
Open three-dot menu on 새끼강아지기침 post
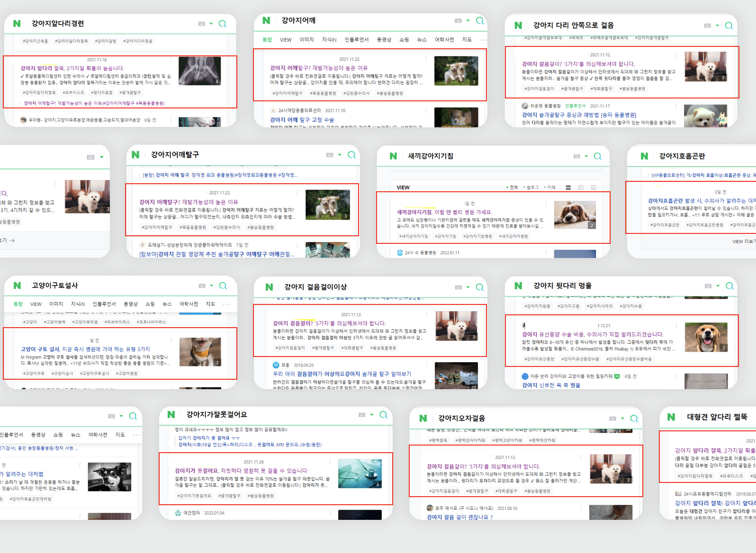(x=546, y=204)
